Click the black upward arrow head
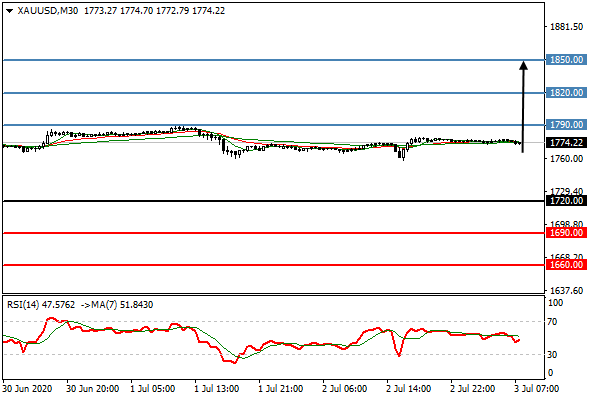Image resolution: width=590 pixels, height=400 pixels. (523, 65)
